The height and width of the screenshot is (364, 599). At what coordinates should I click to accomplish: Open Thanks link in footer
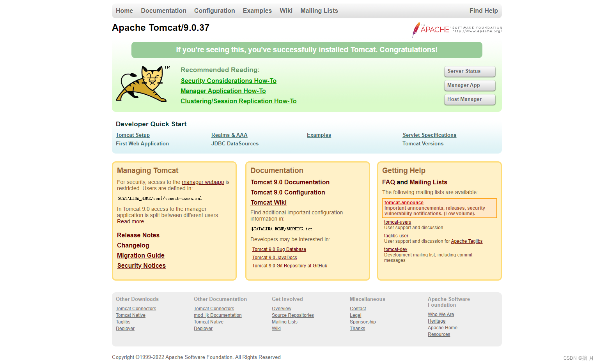click(x=357, y=329)
